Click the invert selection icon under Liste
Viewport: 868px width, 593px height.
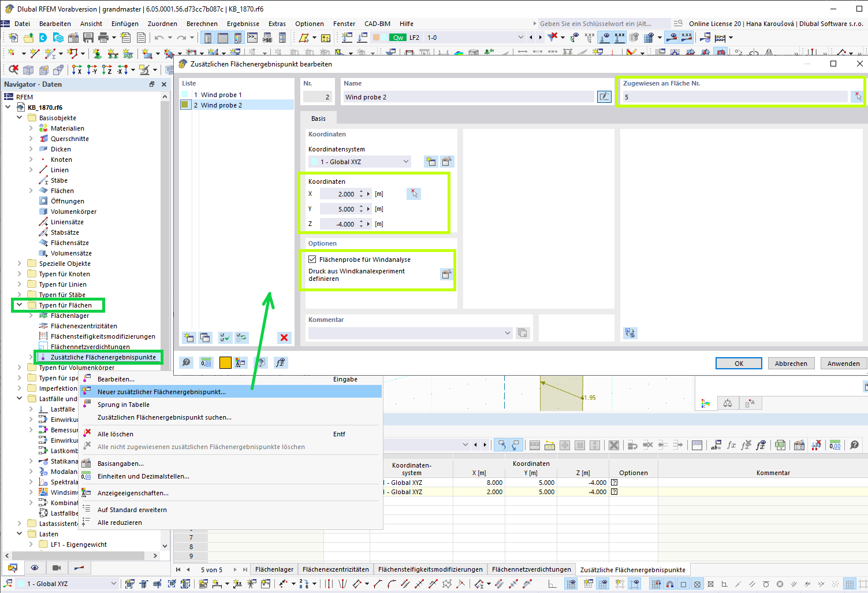(x=241, y=338)
